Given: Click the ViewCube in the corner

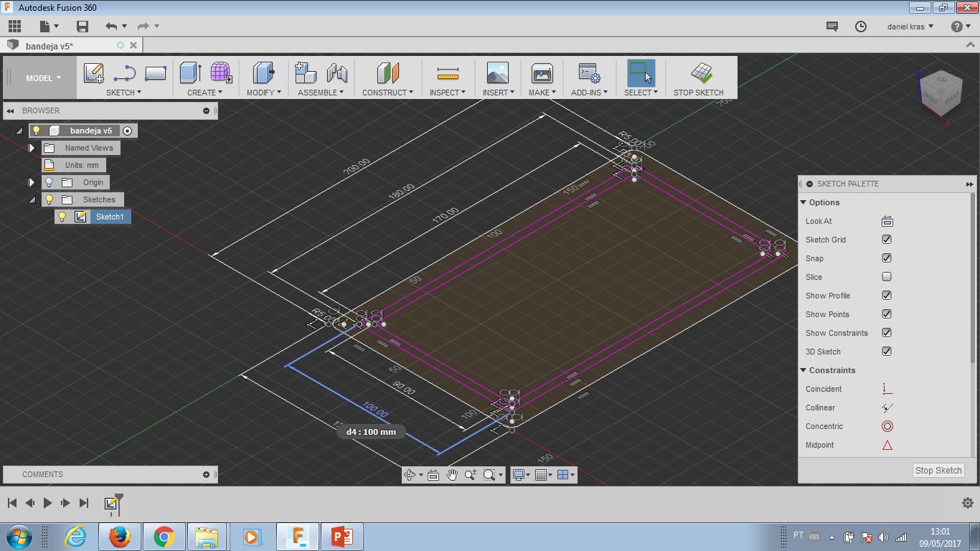Looking at the screenshot, I should tap(940, 92).
